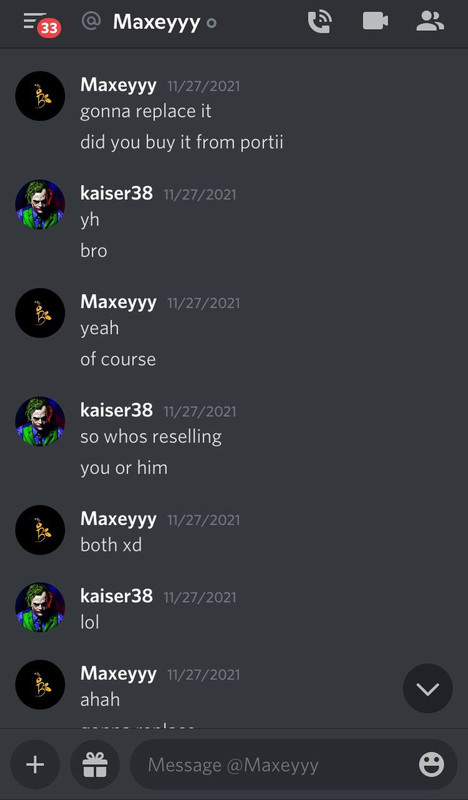Screen dimensions: 468x800
Task: Open kaiser38's Joker avatar near "yh"
Action: point(40,205)
